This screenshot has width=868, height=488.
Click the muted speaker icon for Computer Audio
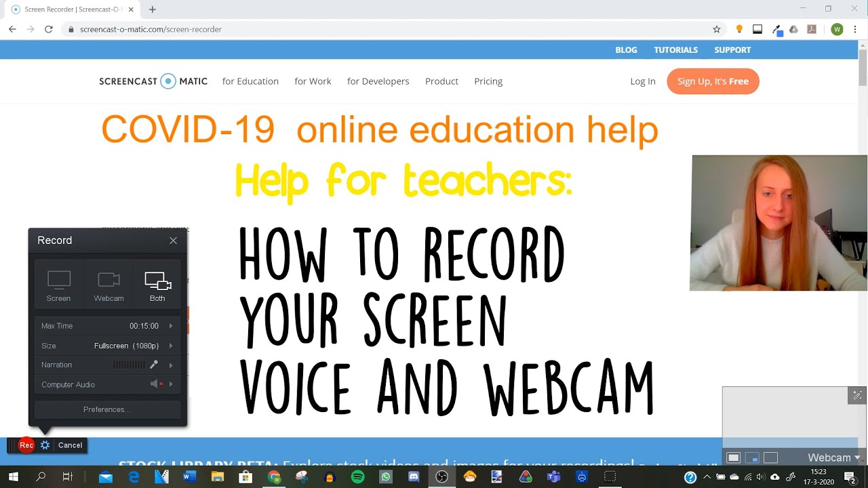click(x=156, y=384)
